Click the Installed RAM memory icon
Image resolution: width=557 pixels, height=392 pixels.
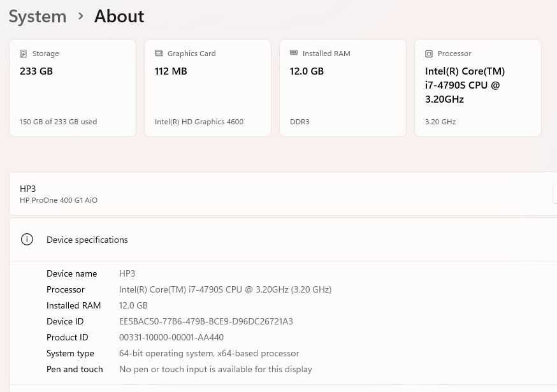(294, 54)
